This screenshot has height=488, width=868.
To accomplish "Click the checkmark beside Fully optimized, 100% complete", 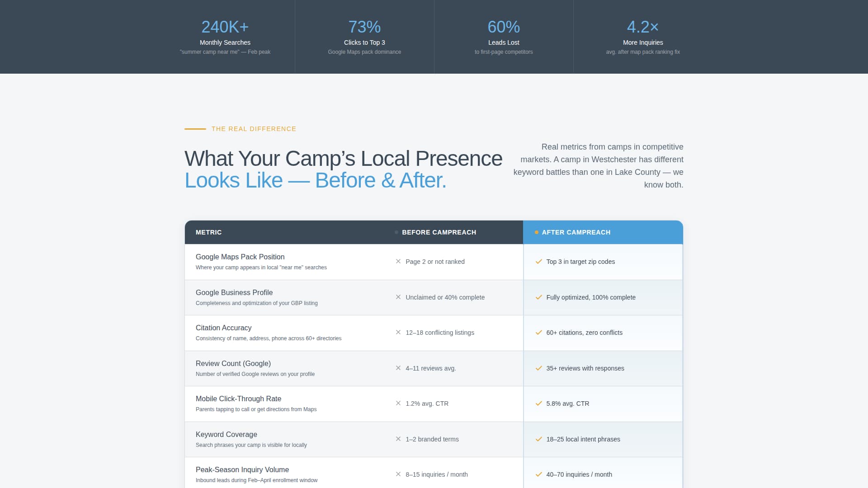I will [x=538, y=297].
